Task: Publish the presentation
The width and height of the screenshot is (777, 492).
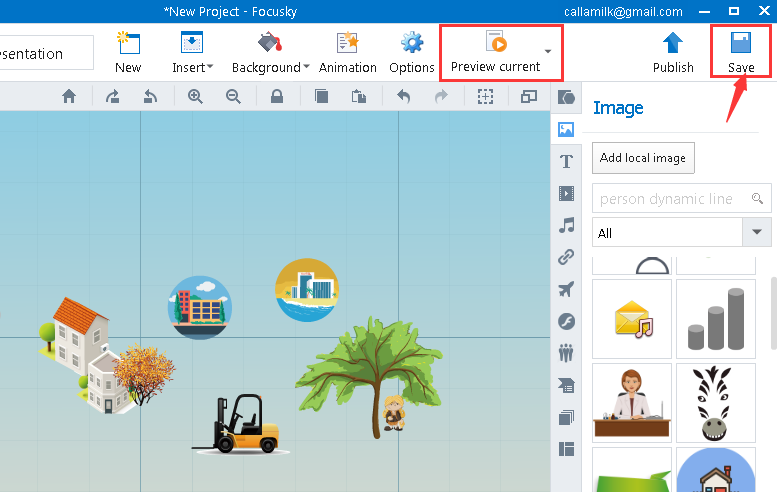Action: (x=672, y=53)
